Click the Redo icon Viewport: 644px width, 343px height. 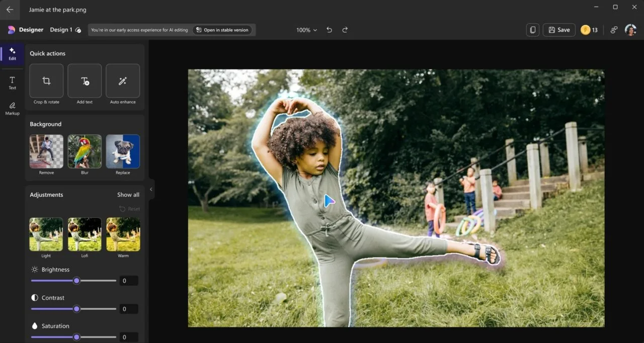pos(345,30)
